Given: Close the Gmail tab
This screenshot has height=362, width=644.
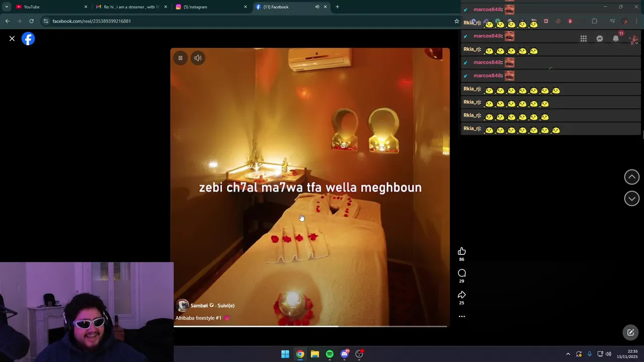Looking at the screenshot, I should point(166,7).
